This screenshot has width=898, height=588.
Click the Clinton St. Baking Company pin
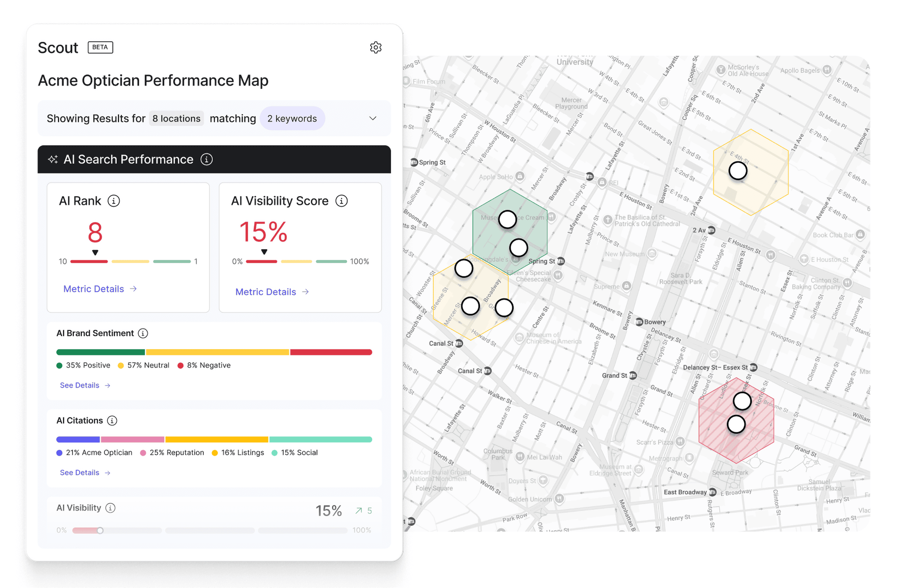click(847, 283)
